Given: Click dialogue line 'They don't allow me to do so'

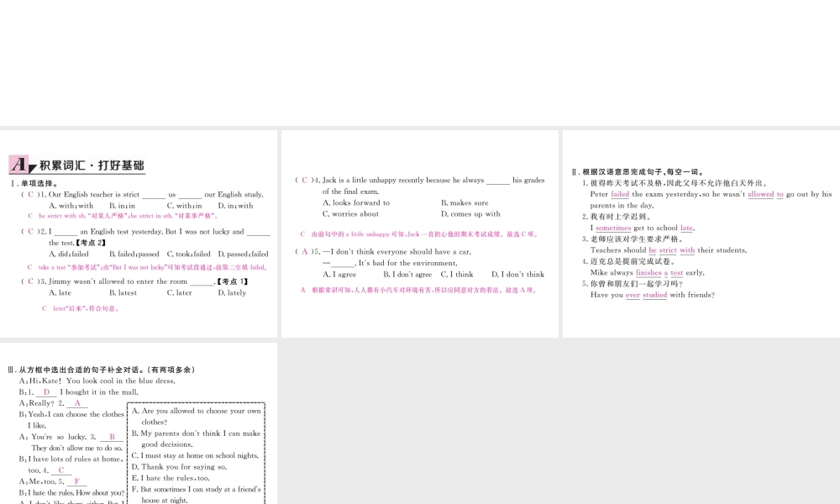Looking at the screenshot, I should tap(76, 448).
